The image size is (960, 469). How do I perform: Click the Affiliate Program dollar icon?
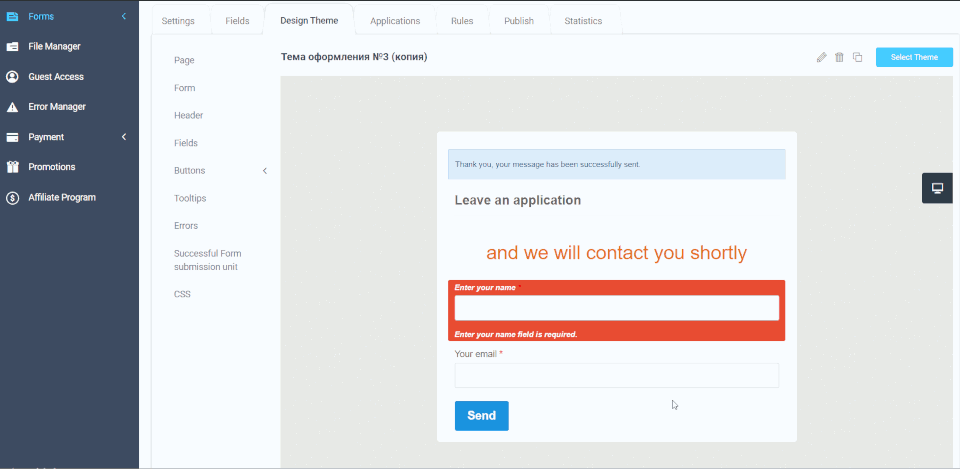coord(12,198)
